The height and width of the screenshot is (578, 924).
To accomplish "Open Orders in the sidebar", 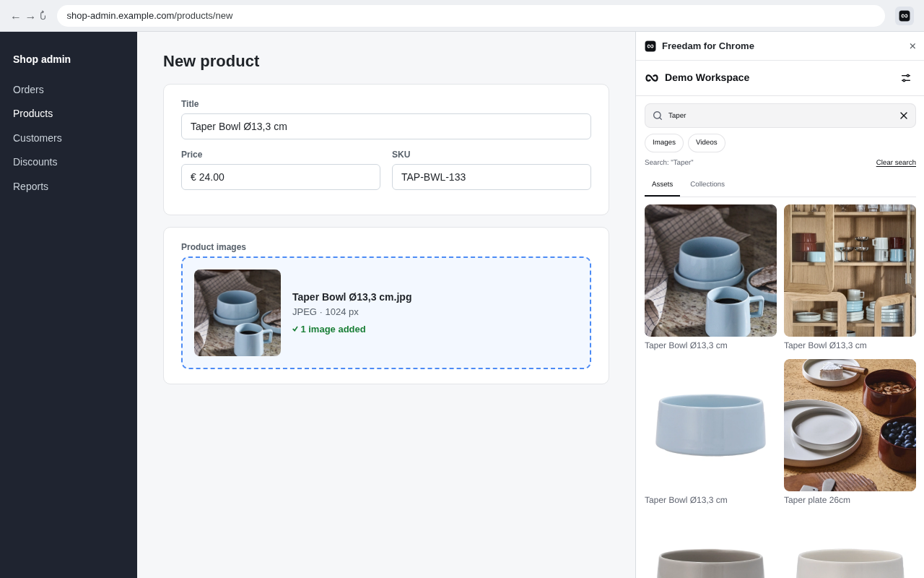I will tap(28, 90).
